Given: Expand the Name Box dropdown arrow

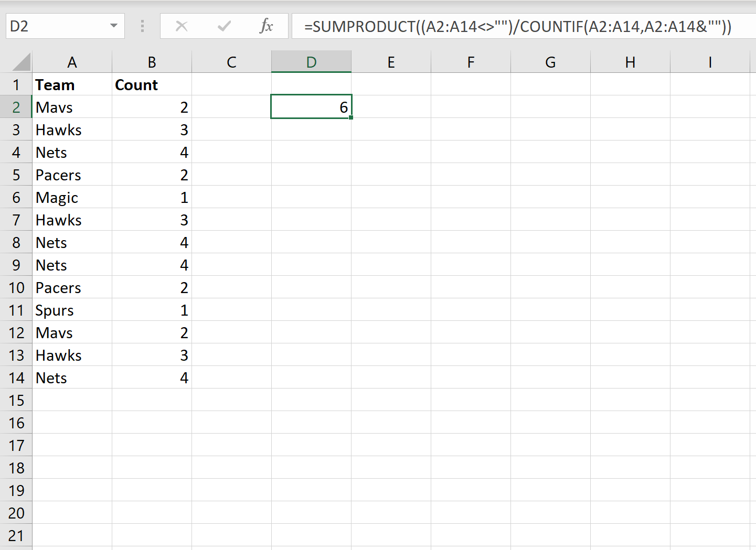Looking at the screenshot, I should click(x=113, y=26).
